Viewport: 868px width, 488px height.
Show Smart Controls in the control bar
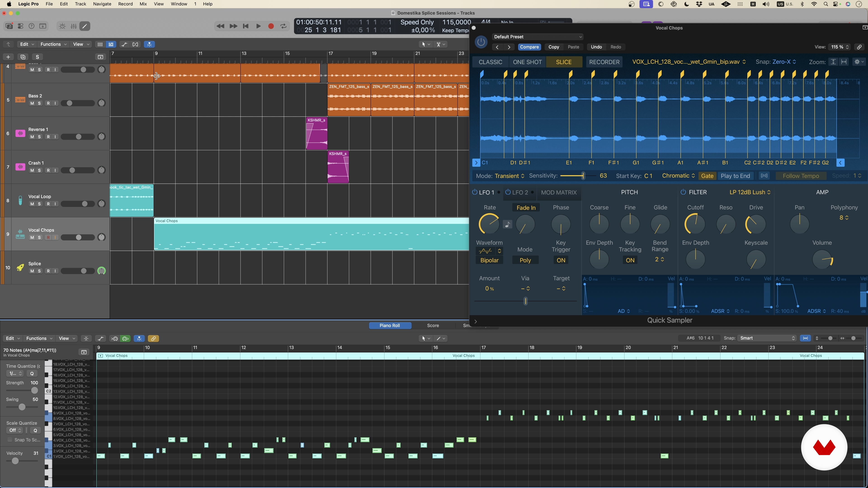(62, 26)
